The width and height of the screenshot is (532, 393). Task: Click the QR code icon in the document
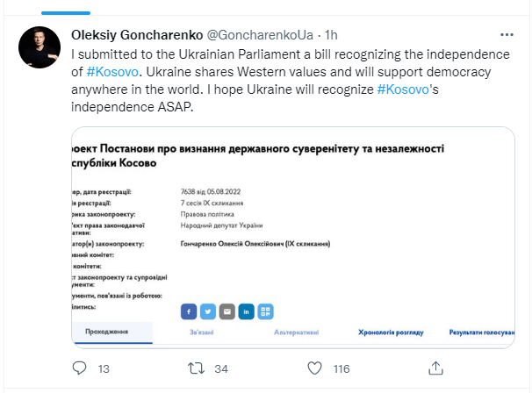point(266,311)
